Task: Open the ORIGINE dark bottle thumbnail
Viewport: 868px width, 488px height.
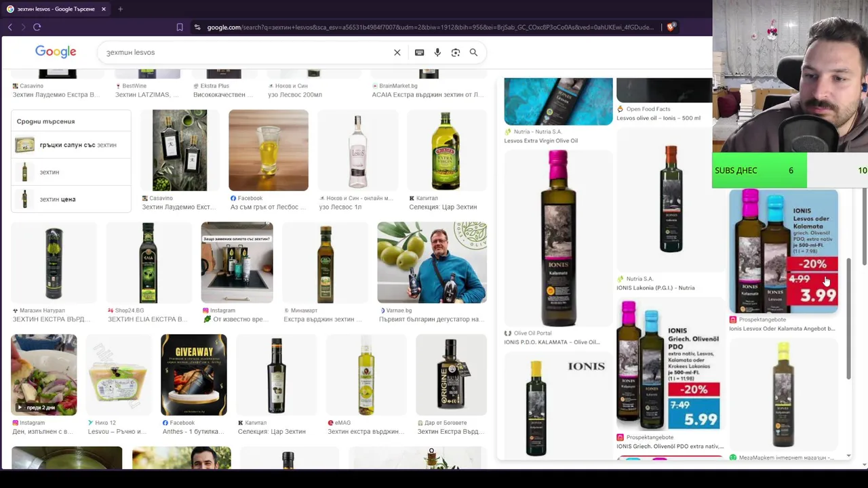Action: pyautogui.click(x=451, y=375)
